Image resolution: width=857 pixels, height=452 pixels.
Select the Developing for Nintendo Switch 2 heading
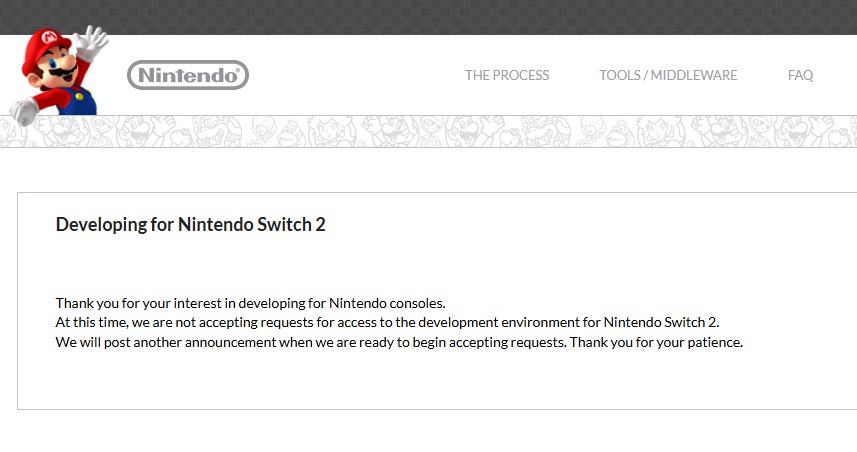[190, 224]
